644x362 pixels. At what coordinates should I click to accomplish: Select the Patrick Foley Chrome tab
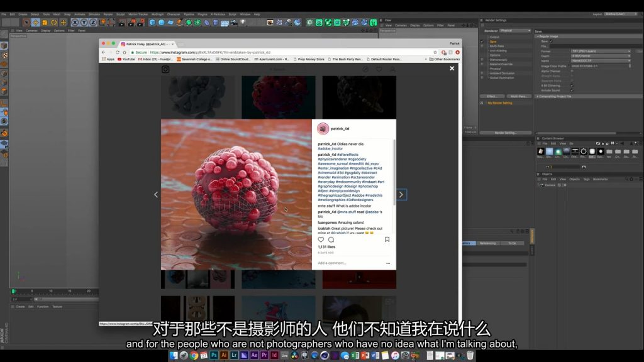pyautogui.click(x=146, y=44)
